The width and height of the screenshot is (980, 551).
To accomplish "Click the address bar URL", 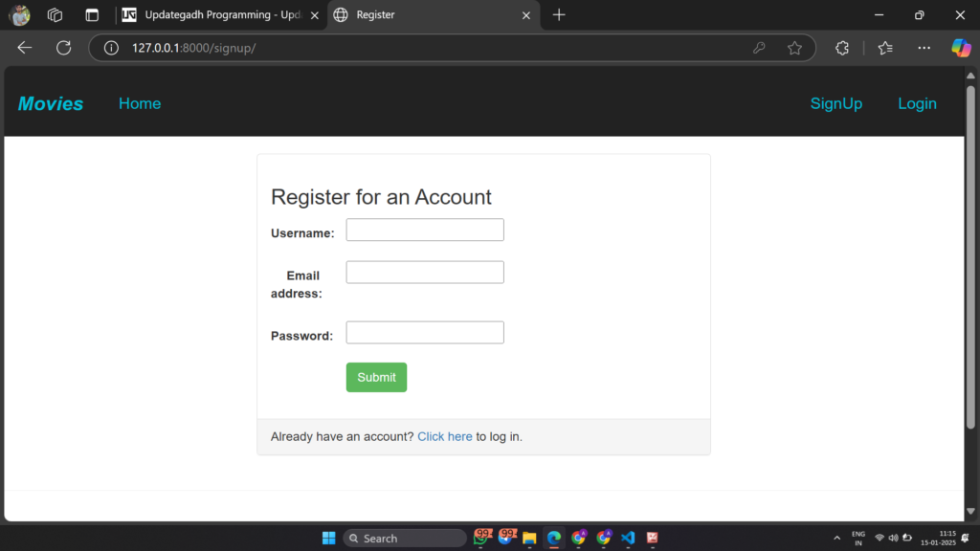I will click(193, 48).
